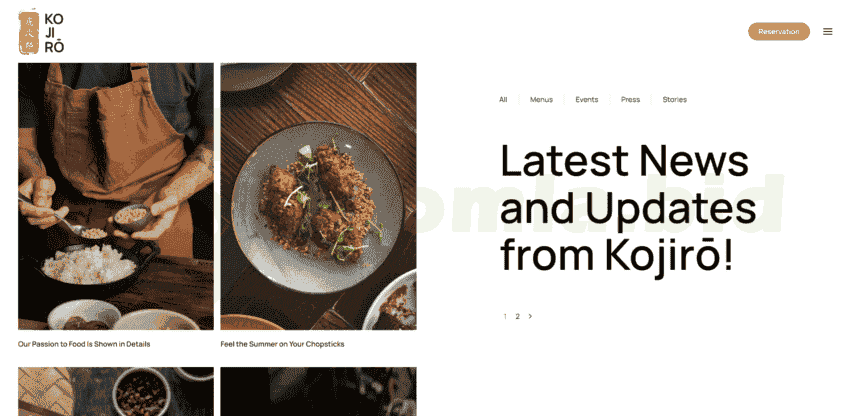Select pagination page 1
The image size is (850, 416).
click(x=505, y=316)
